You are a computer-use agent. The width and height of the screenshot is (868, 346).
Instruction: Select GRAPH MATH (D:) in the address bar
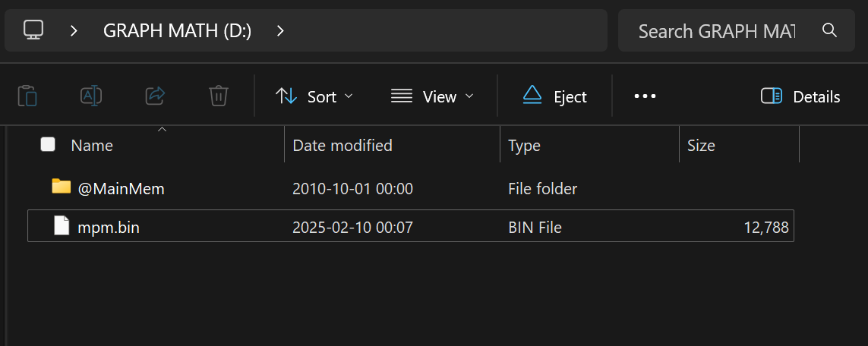177,31
